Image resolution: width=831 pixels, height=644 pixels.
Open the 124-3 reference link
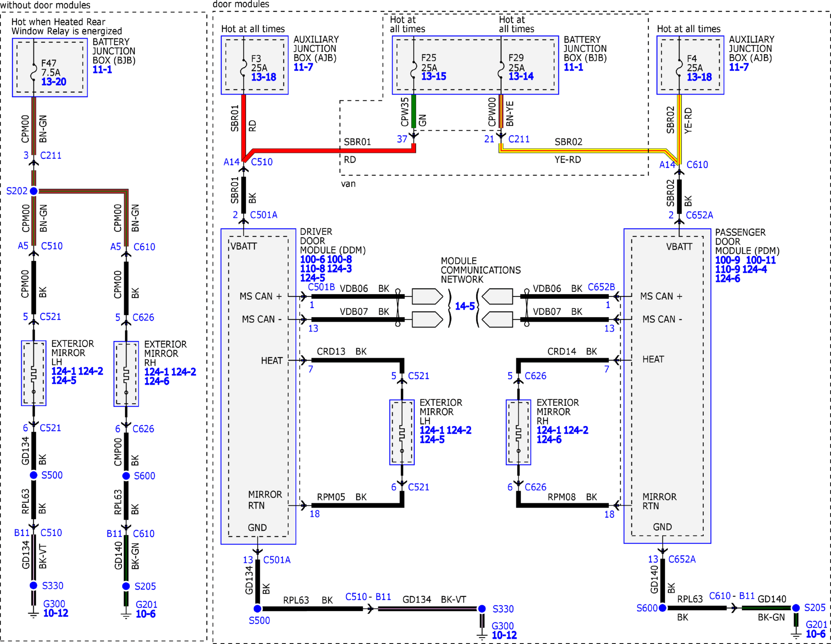coord(339,269)
